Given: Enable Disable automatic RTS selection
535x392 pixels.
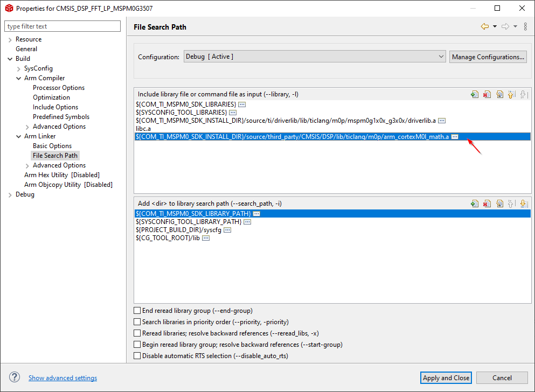Looking at the screenshot, I should coord(137,355).
